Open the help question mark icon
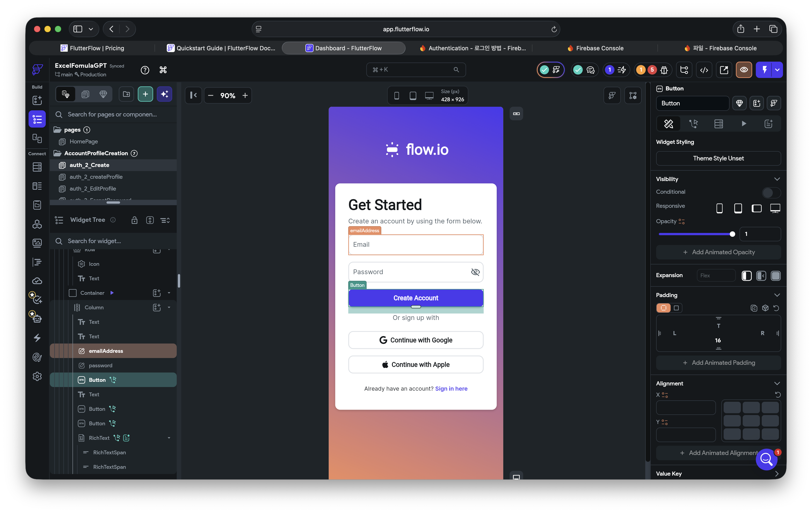812x513 pixels. click(x=145, y=70)
